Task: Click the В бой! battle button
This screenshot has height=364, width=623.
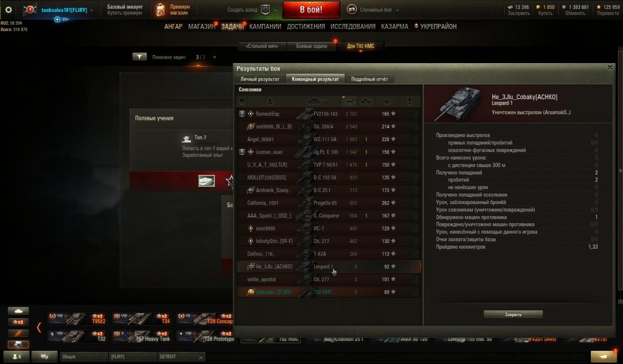Action: (x=311, y=10)
